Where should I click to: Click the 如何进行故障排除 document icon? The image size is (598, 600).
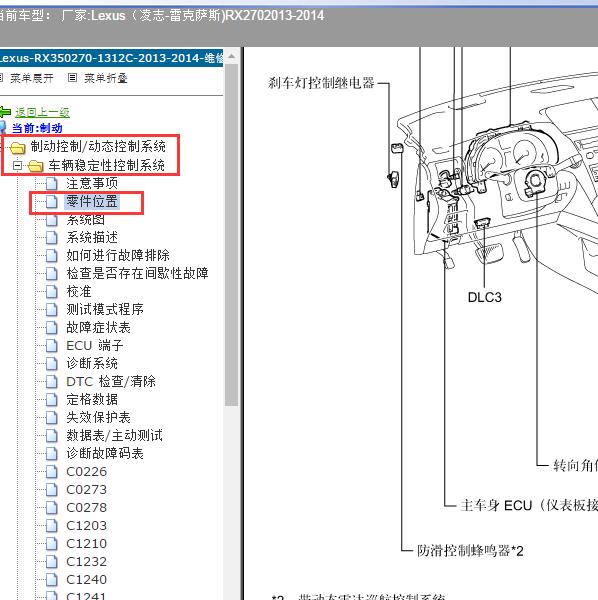tap(52, 256)
